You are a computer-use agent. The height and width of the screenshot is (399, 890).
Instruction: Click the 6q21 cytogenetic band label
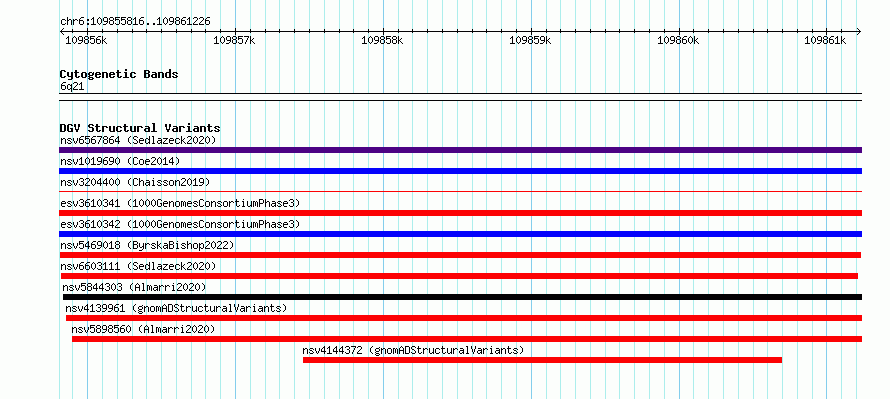click(x=72, y=86)
